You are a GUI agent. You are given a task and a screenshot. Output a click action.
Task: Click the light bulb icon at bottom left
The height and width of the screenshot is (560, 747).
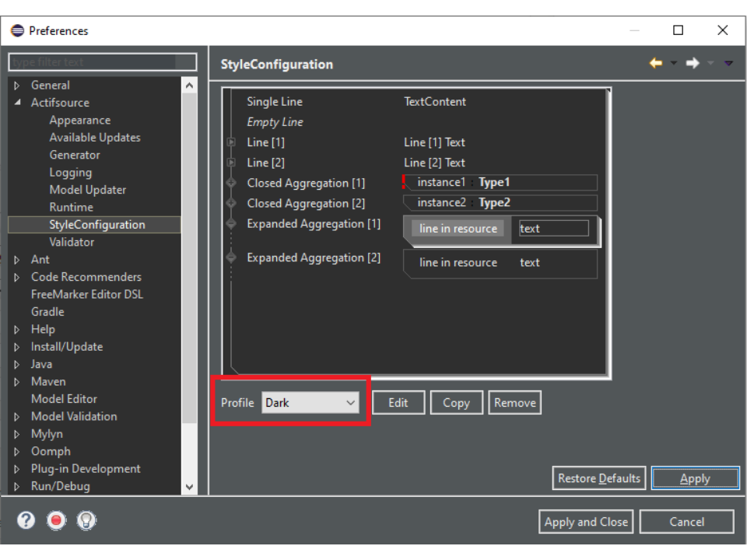86,520
